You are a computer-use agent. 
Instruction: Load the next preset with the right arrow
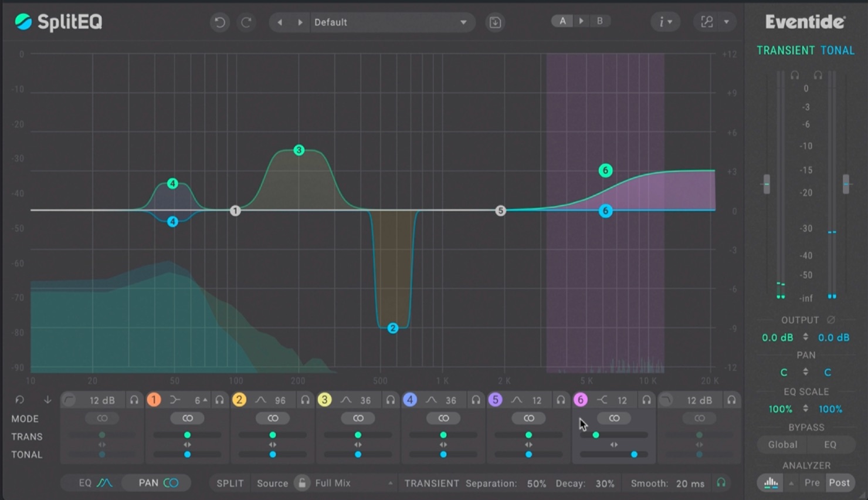[x=300, y=22]
